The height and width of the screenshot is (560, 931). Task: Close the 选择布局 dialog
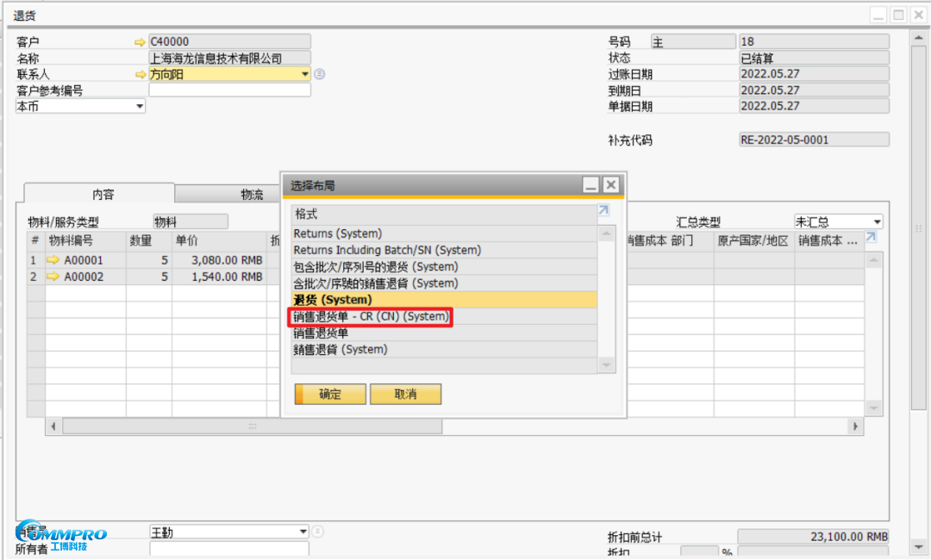[610, 185]
